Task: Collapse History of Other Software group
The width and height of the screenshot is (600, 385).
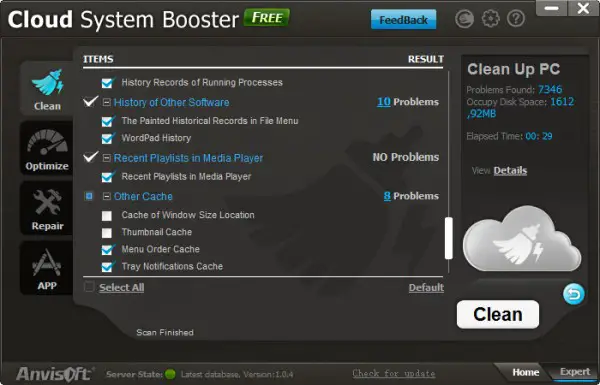Action: point(107,102)
